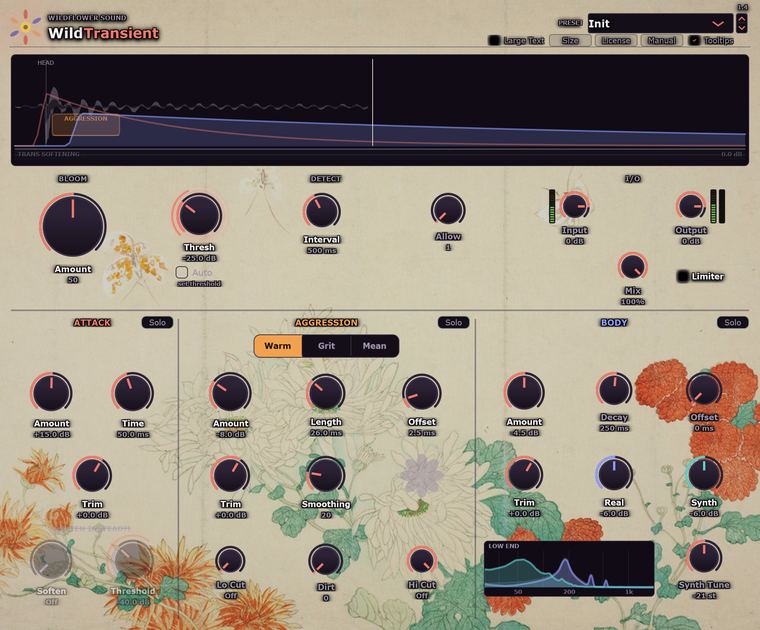Click the Aggression Amount knob
Image resolution: width=760 pixels, height=630 pixels.
coord(231,393)
